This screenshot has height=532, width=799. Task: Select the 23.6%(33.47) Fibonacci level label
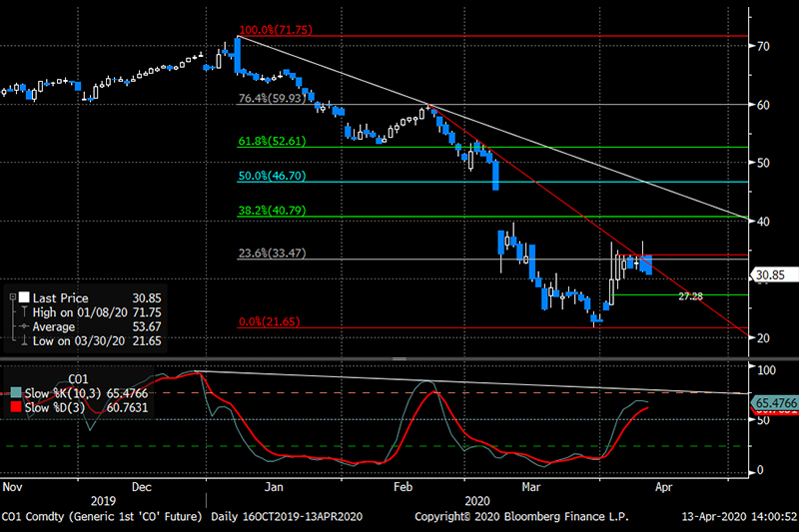click(x=274, y=254)
